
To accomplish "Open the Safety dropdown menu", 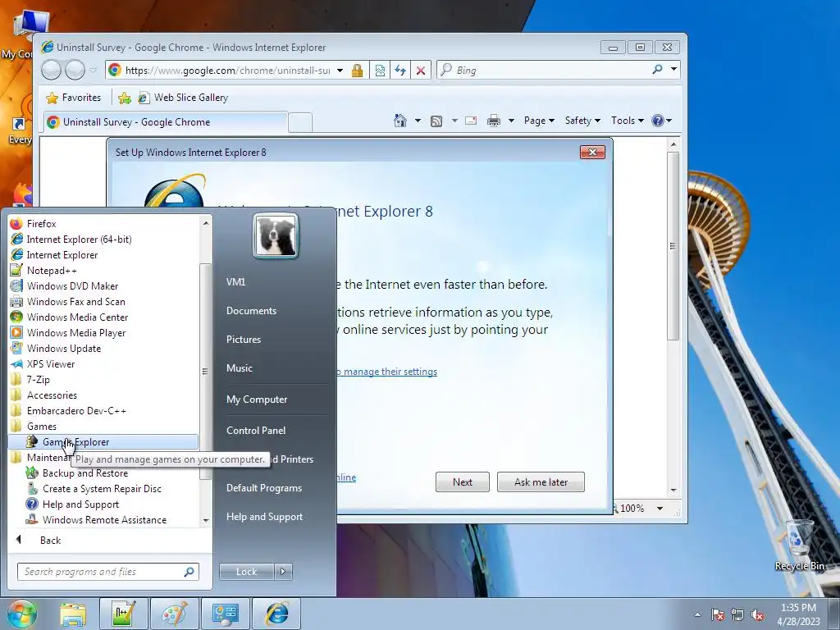I will pos(582,121).
